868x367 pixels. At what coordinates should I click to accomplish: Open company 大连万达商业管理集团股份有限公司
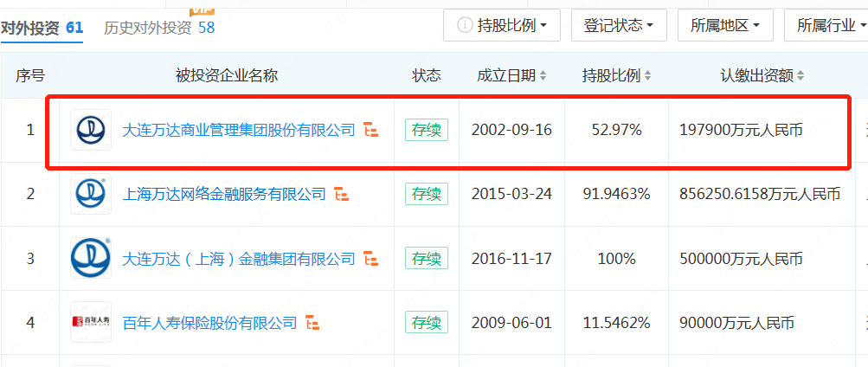pos(239,131)
